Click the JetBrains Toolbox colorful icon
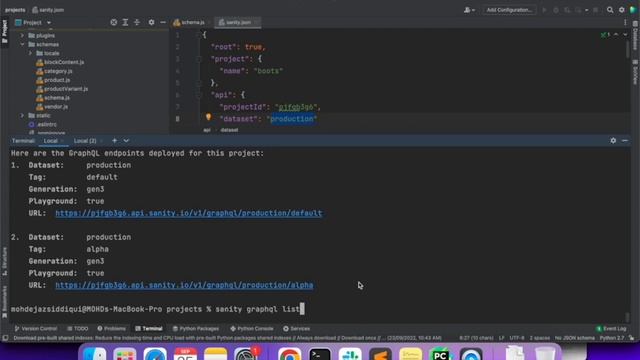Image resolution: width=640 pixels, height=360 pixels. (633, 10)
